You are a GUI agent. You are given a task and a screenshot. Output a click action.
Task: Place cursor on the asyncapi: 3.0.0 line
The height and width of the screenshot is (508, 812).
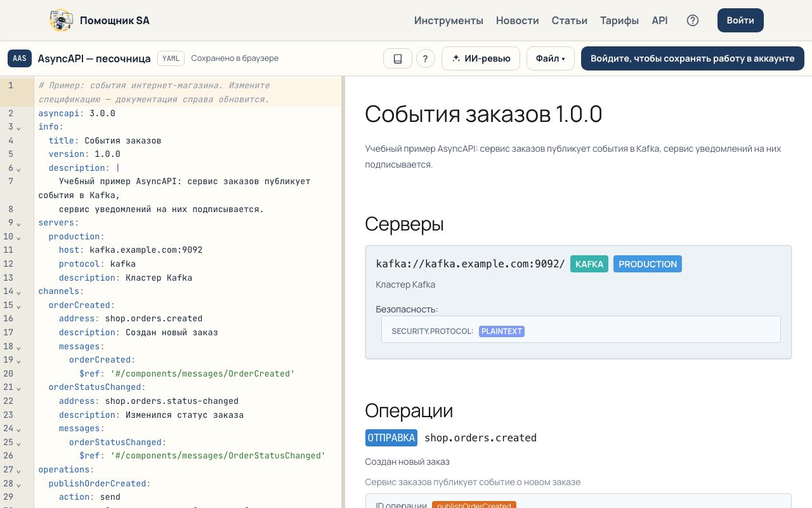tap(77, 113)
